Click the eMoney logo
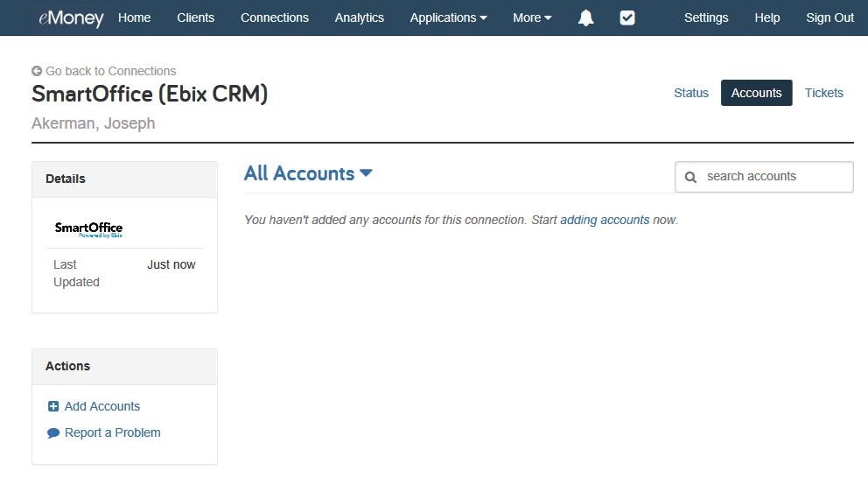Viewport: 868px width, 478px height. pyautogui.click(x=71, y=18)
